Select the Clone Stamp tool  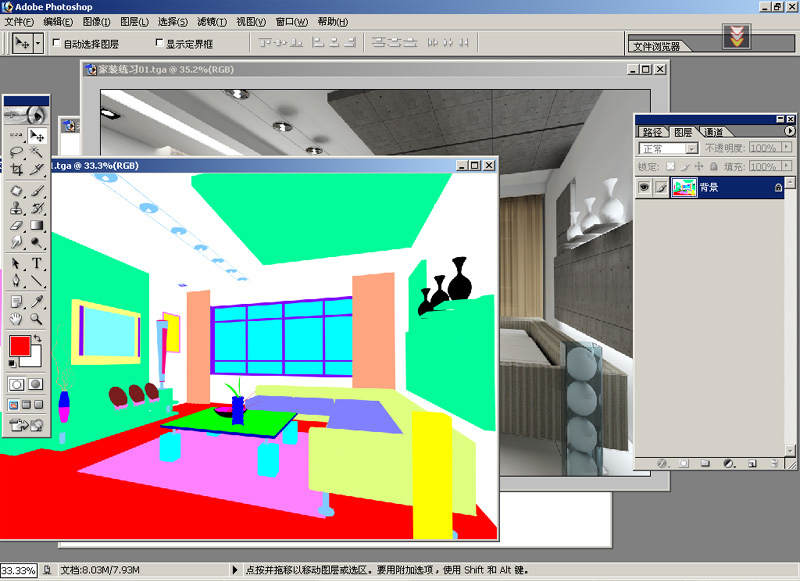click(16, 208)
